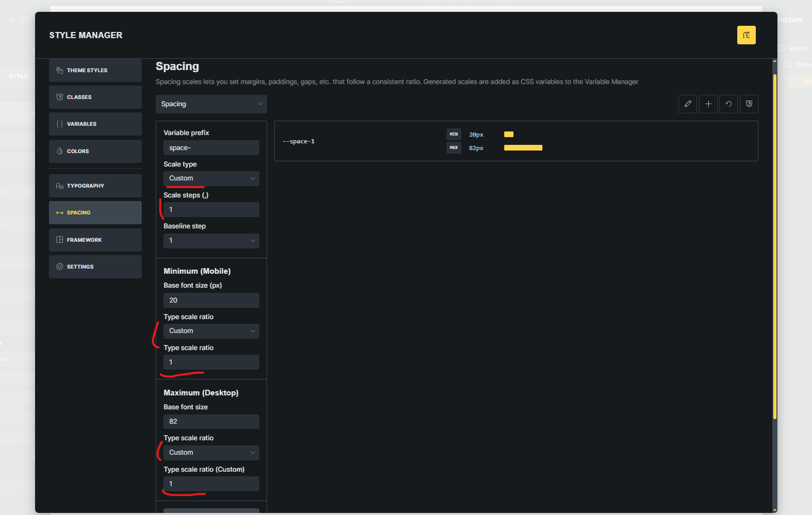Image resolution: width=812 pixels, height=515 pixels.
Task: Reset the spacing scale with the undo arrow icon
Action: click(728, 104)
